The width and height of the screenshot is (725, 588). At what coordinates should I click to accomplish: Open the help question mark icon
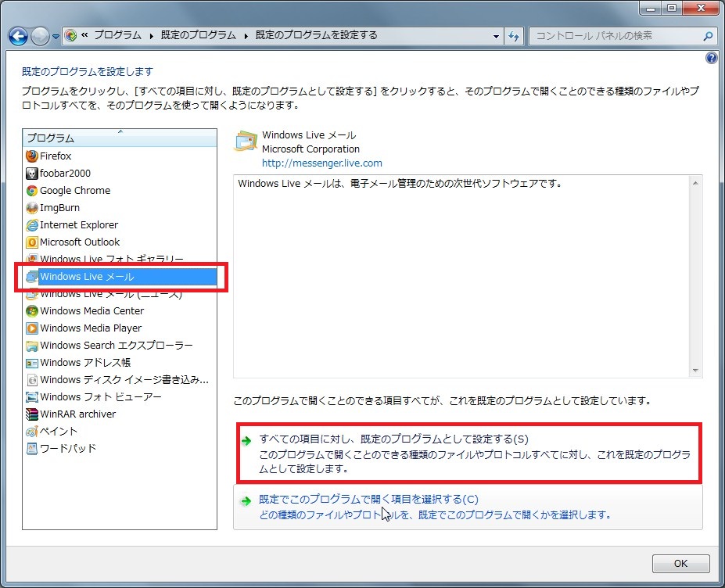click(711, 58)
